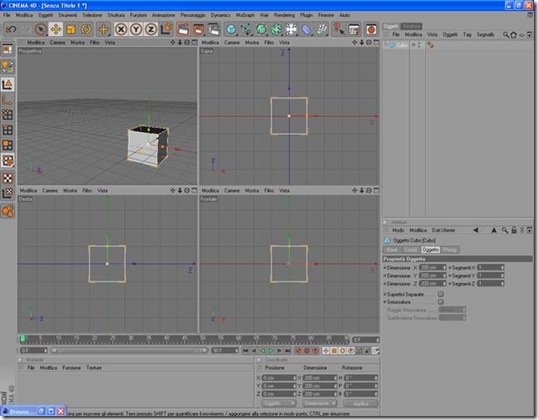Add a cube primitive object
Viewport: 538px width, 420px height.
(x=231, y=29)
